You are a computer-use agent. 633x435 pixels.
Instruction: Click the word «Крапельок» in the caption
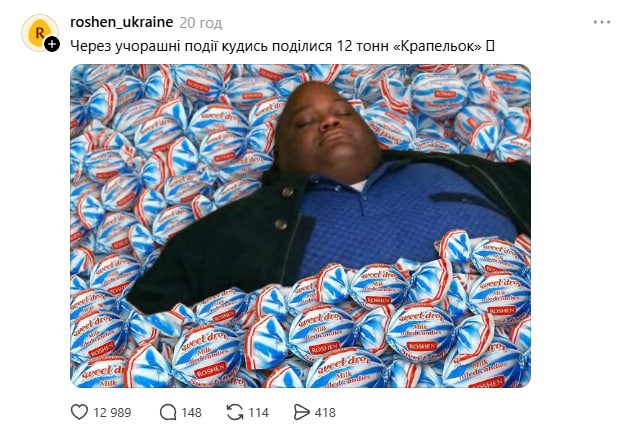(x=438, y=46)
